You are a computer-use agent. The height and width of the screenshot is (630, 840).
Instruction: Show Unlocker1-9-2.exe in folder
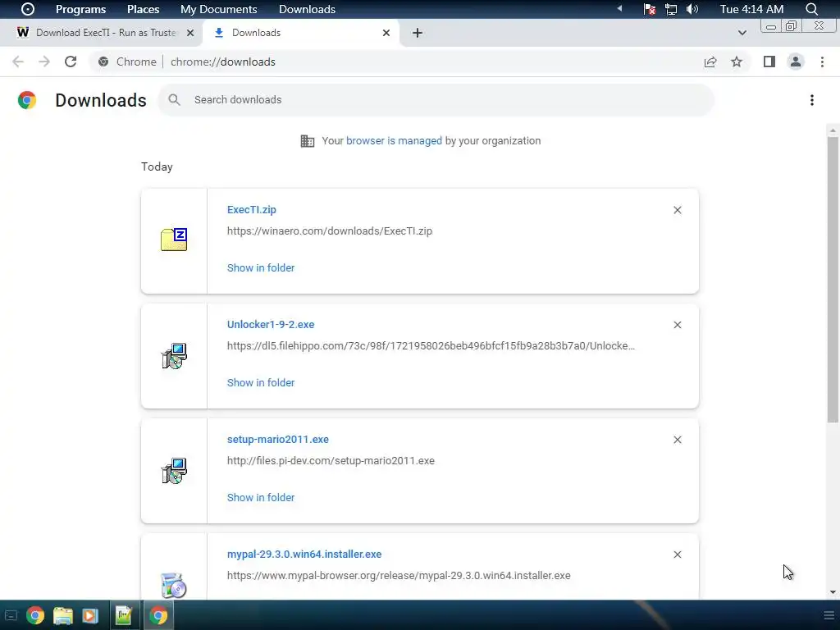click(261, 382)
